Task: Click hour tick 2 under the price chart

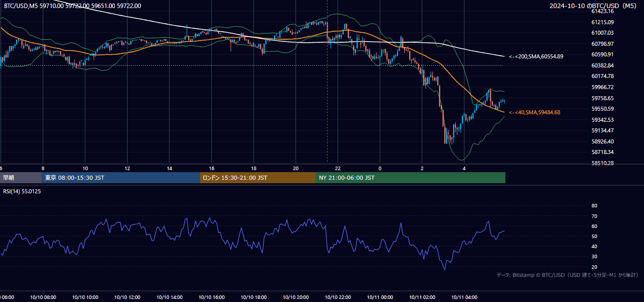Action: pos(422,168)
